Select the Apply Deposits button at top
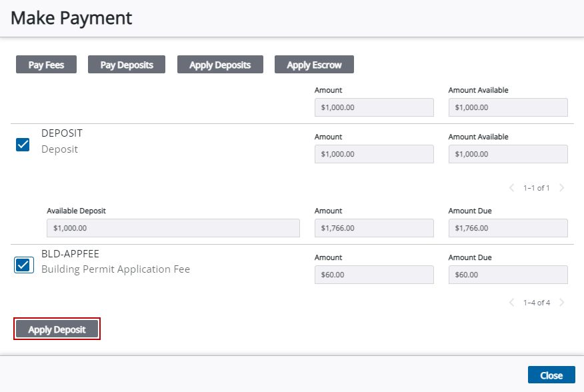The width and height of the screenshot is (584, 392). point(220,65)
